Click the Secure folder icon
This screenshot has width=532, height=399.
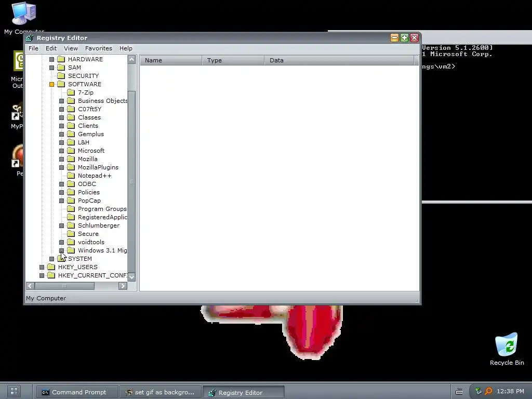pyautogui.click(x=71, y=234)
